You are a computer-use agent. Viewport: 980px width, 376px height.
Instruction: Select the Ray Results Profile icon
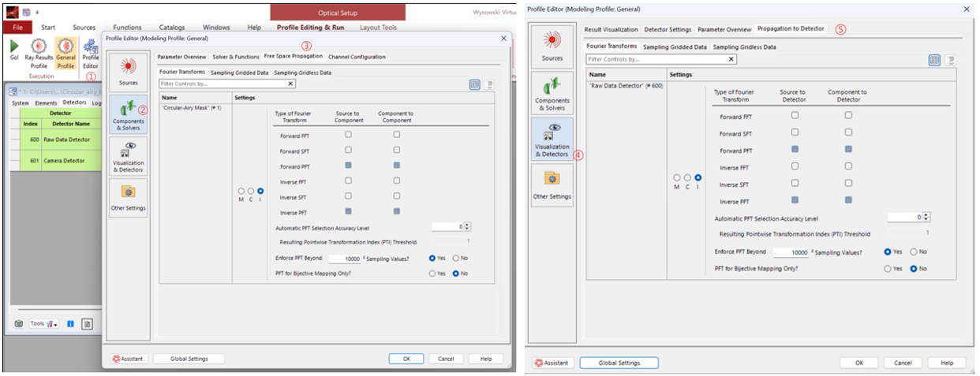pos(39,50)
